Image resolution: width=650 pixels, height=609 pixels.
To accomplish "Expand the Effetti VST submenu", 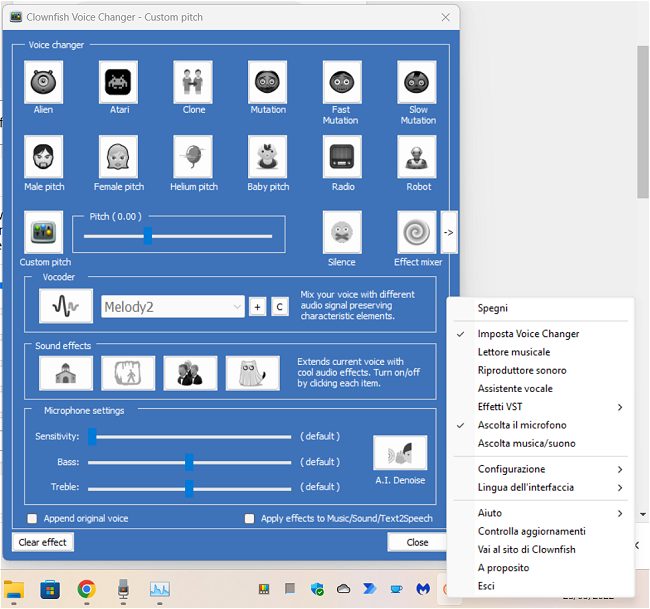I will tap(540, 407).
